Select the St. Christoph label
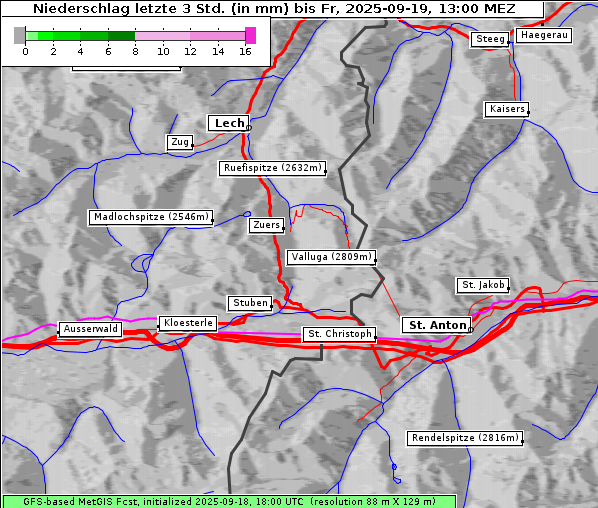598x508 pixels. [x=339, y=334]
